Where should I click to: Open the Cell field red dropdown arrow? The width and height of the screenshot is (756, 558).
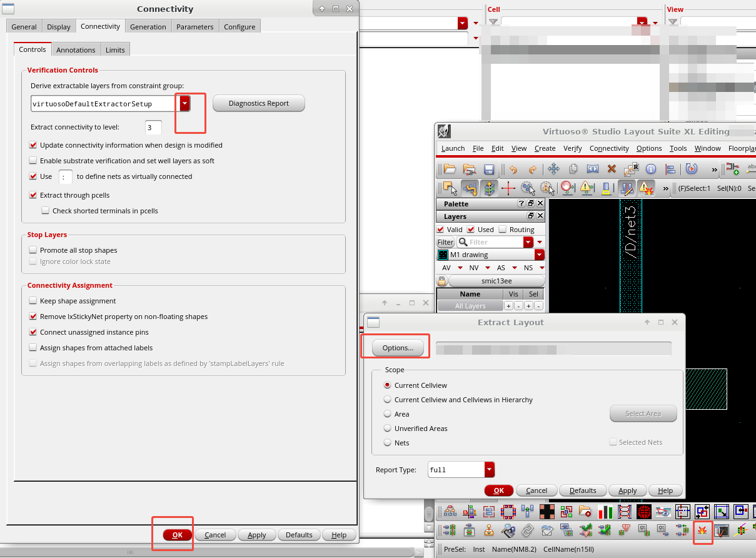(x=642, y=23)
